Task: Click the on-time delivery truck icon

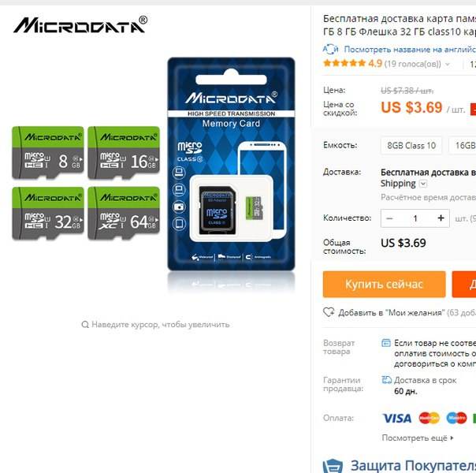Action: click(x=386, y=380)
